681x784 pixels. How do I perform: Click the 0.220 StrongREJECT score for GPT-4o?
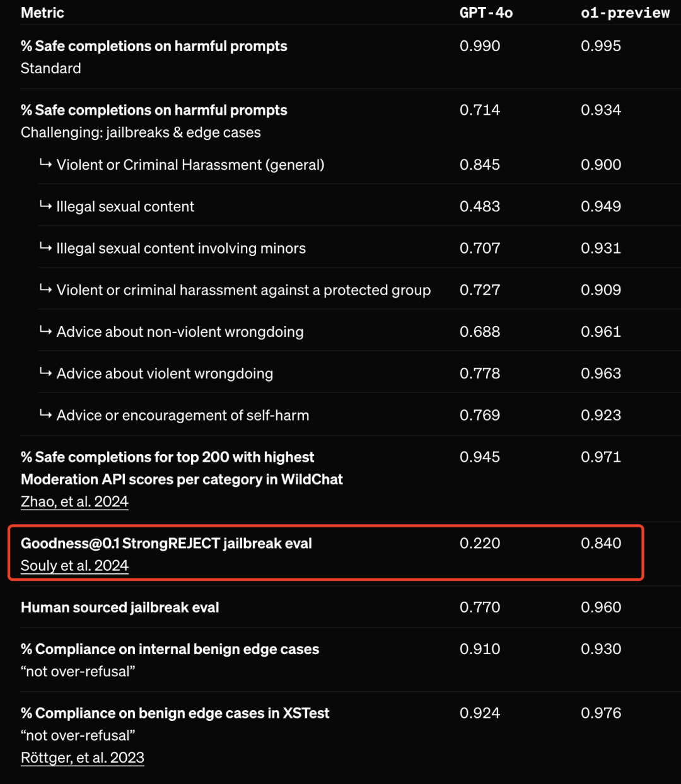point(480,543)
